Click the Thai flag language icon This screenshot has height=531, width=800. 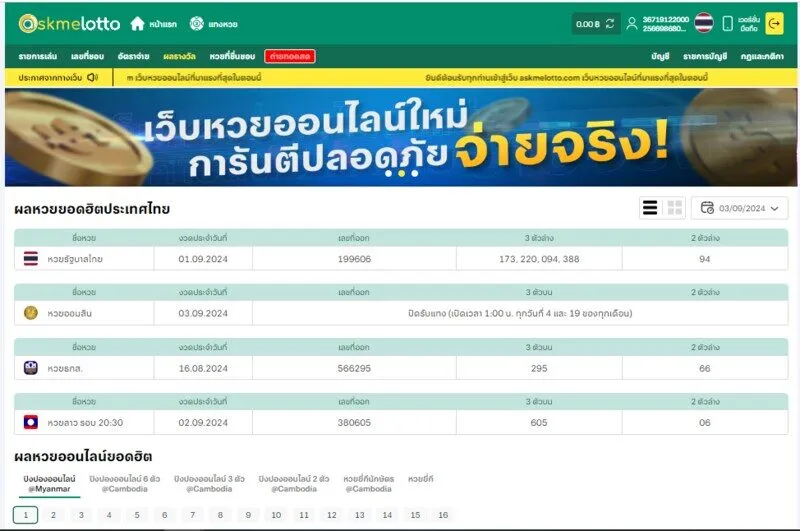(x=704, y=23)
